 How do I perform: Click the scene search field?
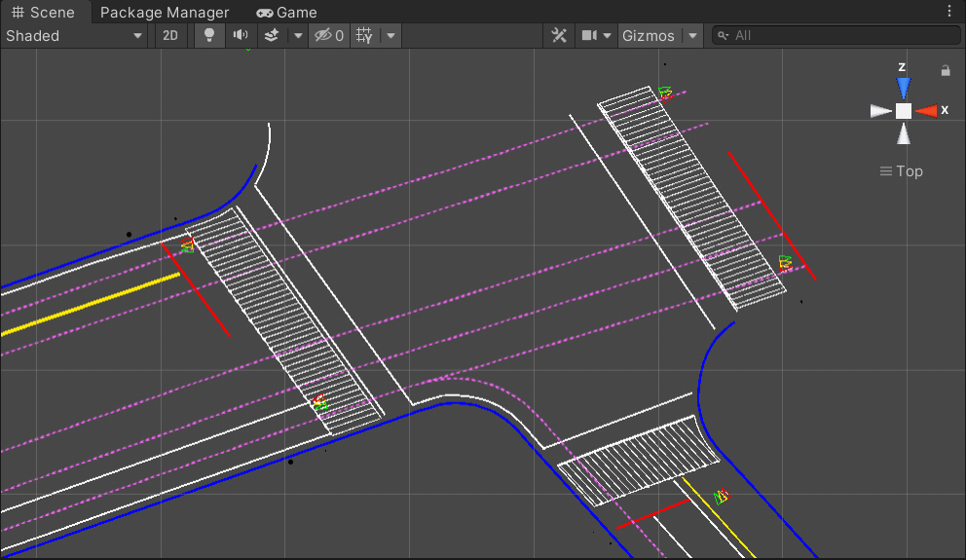836,36
